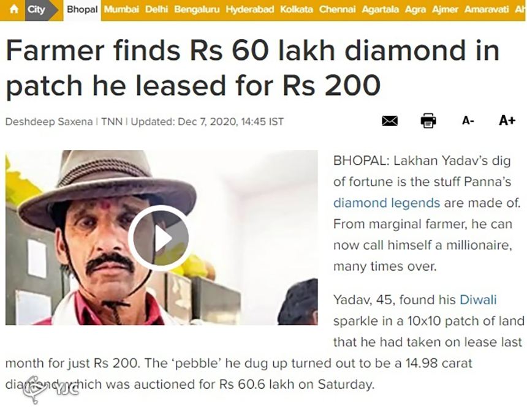Open Kolkata city news
This screenshot has width=527, height=420.
[x=296, y=10]
